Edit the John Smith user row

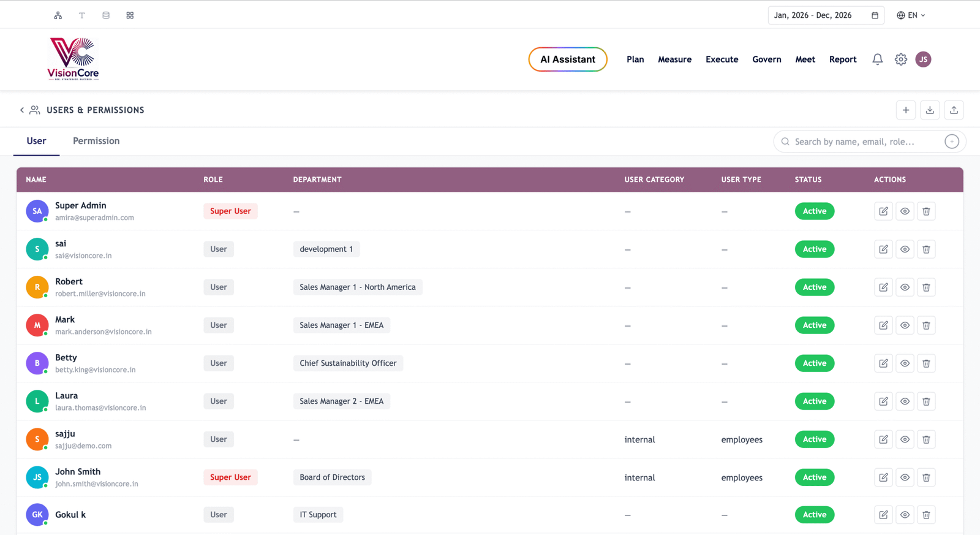pyautogui.click(x=883, y=477)
